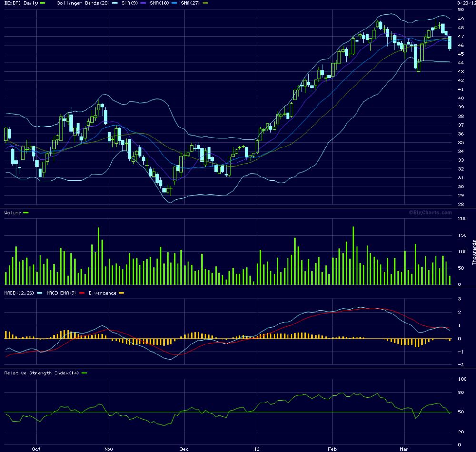
Task: Click the Feb label on the time axis
Action: 332,449
